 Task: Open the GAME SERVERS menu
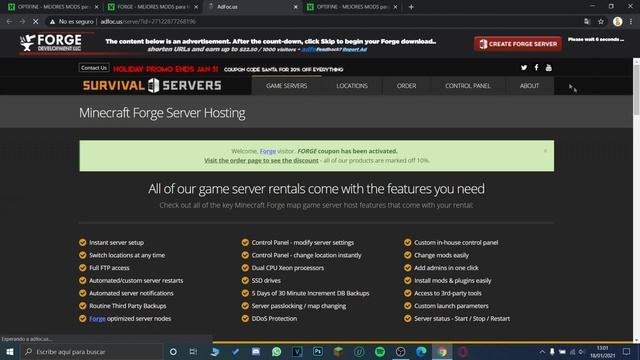coord(287,86)
